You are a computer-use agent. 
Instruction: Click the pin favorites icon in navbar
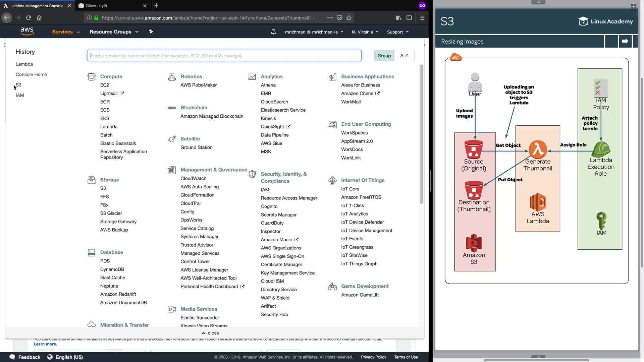pos(151,32)
